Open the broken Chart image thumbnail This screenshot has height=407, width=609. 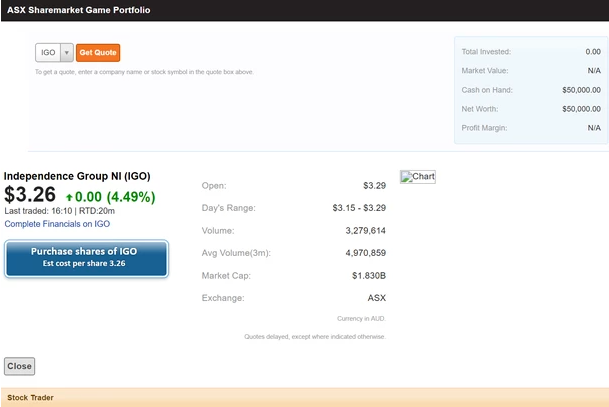click(x=418, y=177)
